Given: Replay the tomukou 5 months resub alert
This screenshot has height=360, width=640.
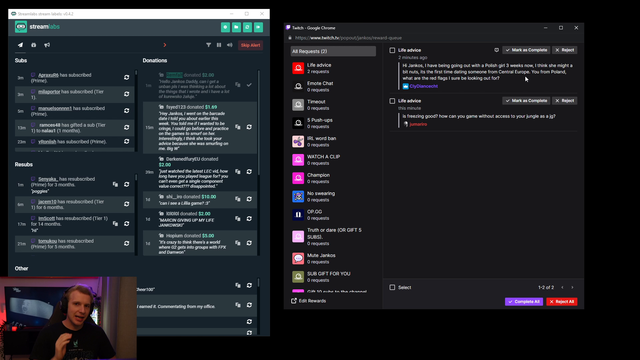Looking at the screenshot, I should point(127,243).
